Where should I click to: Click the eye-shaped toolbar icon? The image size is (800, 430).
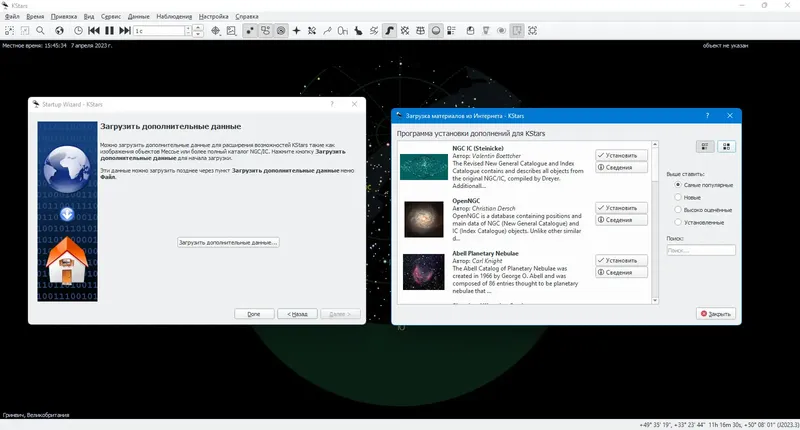(502, 31)
